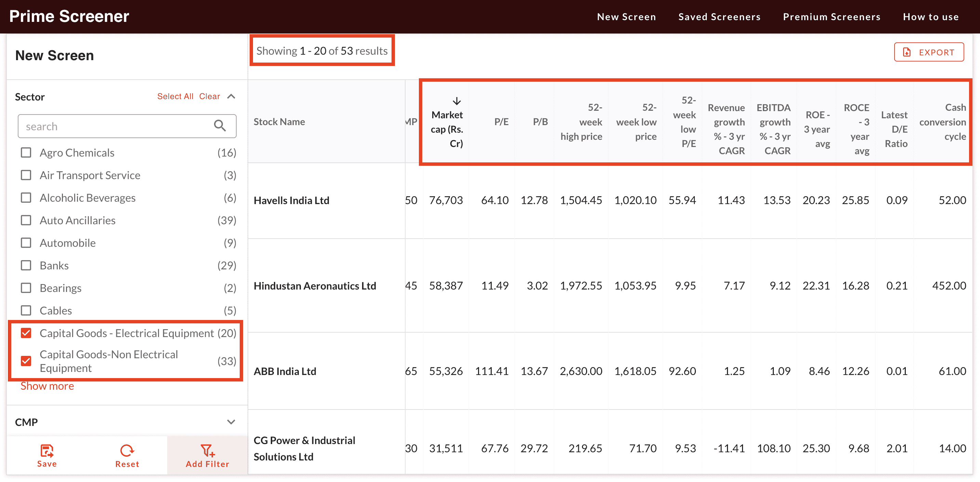Open Havells India Ltd stock
The width and height of the screenshot is (980, 482).
click(291, 200)
